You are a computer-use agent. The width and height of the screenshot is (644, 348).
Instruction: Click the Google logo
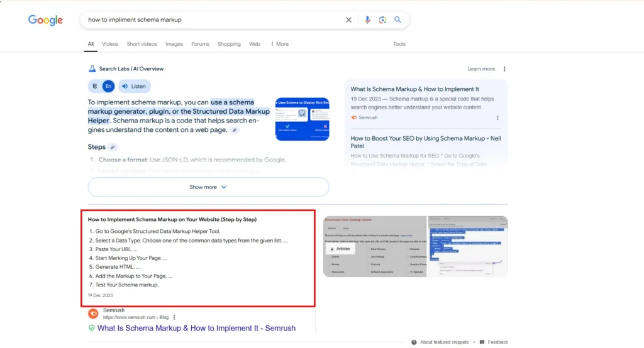(45, 19)
